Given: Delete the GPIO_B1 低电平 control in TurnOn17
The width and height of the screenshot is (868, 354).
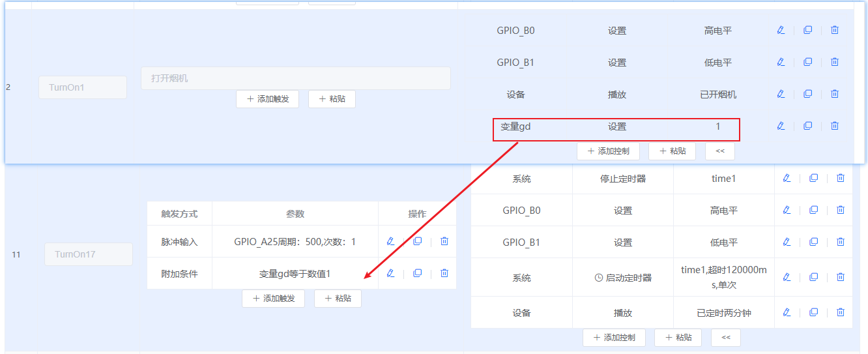Looking at the screenshot, I should [841, 242].
